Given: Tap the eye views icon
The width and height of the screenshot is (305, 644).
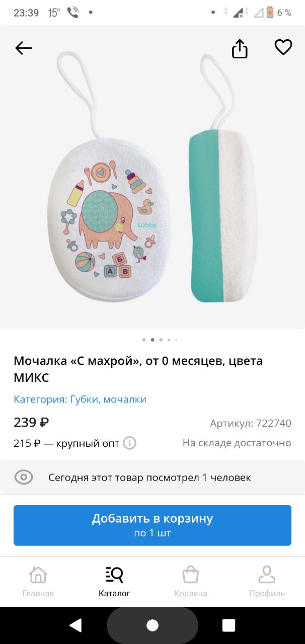Looking at the screenshot, I should coord(24,477).
